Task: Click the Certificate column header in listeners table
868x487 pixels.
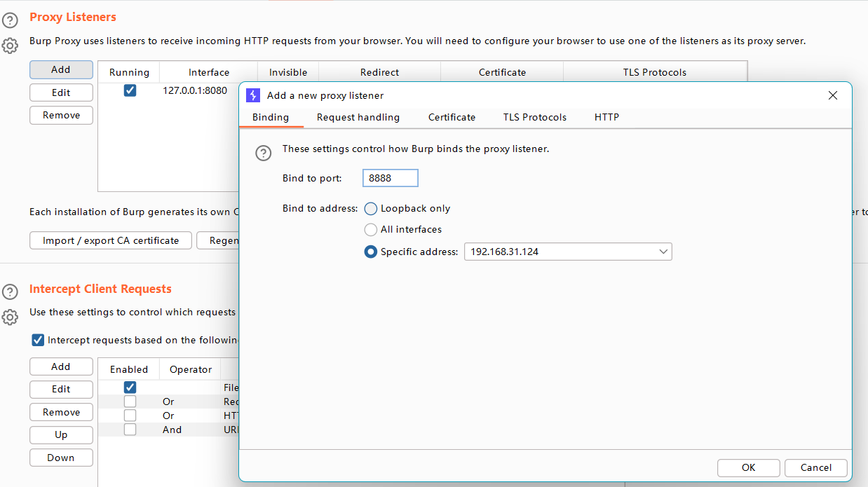Action: pos(502,72)
